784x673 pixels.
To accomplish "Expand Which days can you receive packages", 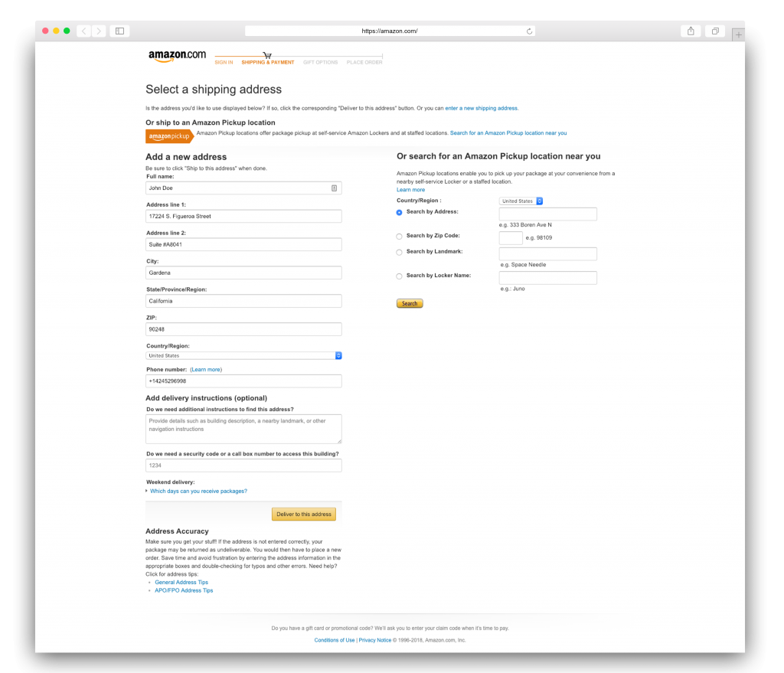I will [x=198, y=491].
